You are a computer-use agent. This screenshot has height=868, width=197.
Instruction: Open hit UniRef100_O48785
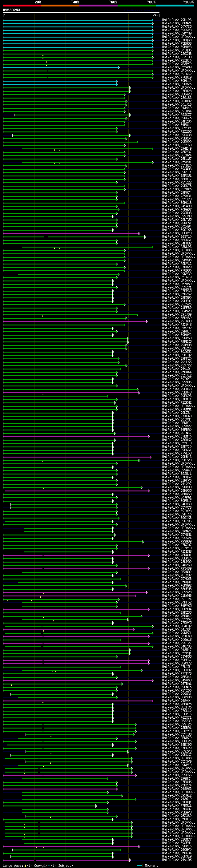[x=177, y=647]
